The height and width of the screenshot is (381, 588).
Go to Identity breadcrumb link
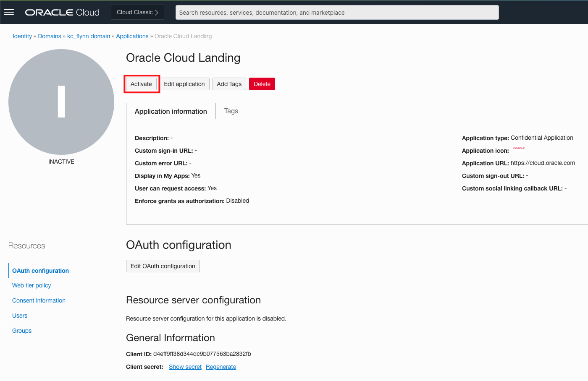pos(22,37)
